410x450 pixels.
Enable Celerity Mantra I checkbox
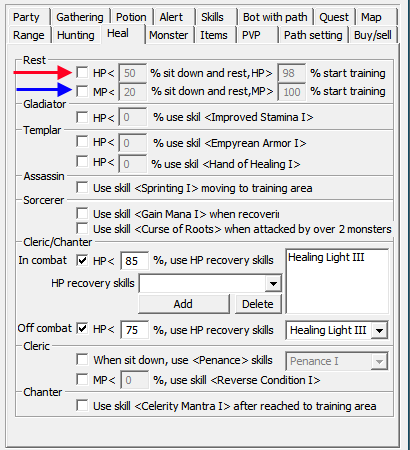[x=82, y=406]
